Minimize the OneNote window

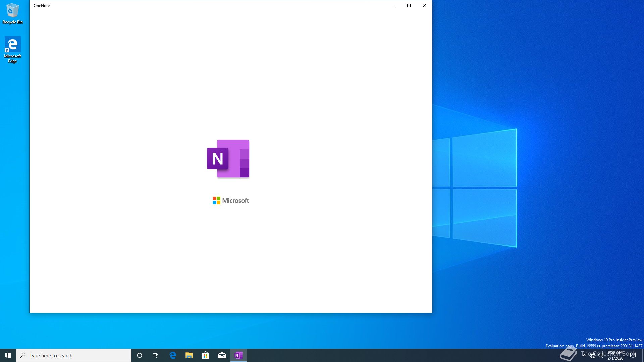(x=393, y=6)
